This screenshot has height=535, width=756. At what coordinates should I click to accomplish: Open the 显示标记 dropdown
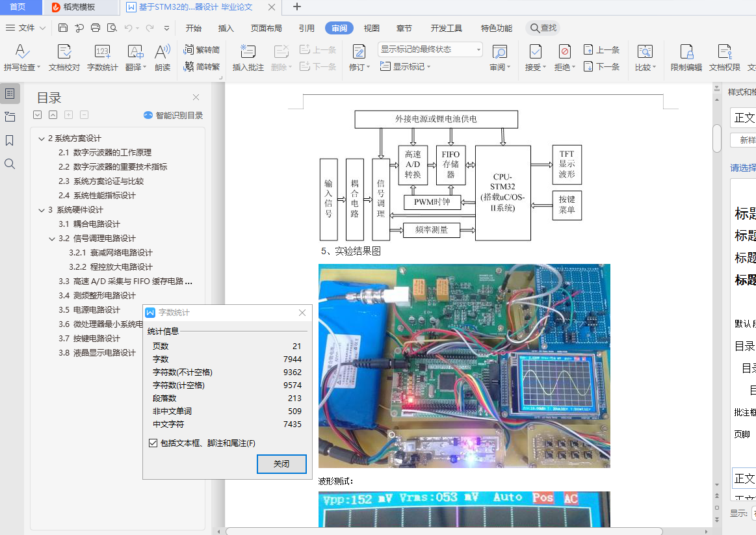[x=404, y=66]
